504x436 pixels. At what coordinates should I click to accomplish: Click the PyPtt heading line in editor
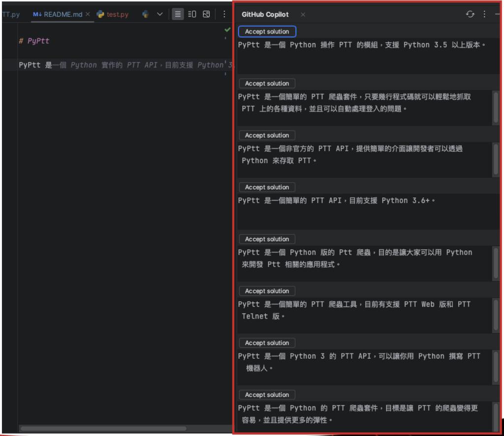[x=34, y=41]
